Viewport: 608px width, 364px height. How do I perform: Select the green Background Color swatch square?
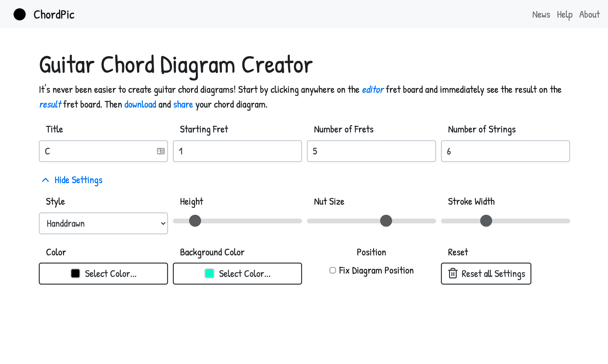(x=209, y=273)
